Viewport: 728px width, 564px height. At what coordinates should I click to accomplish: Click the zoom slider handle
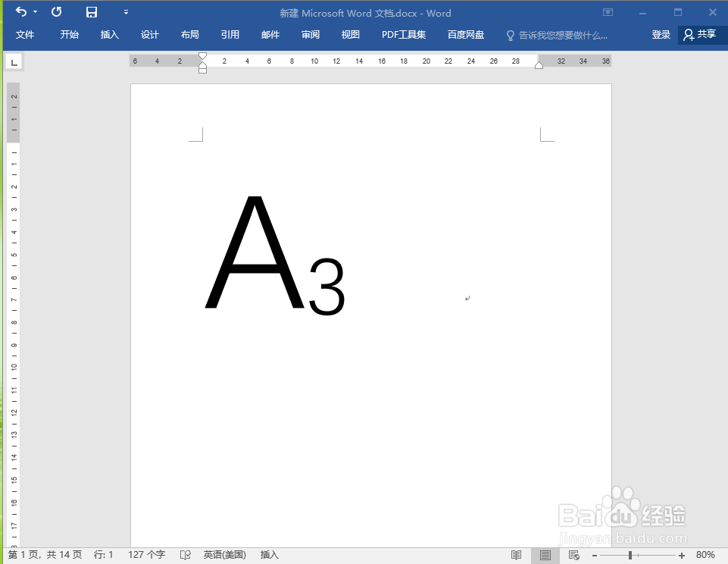(630, 555)
